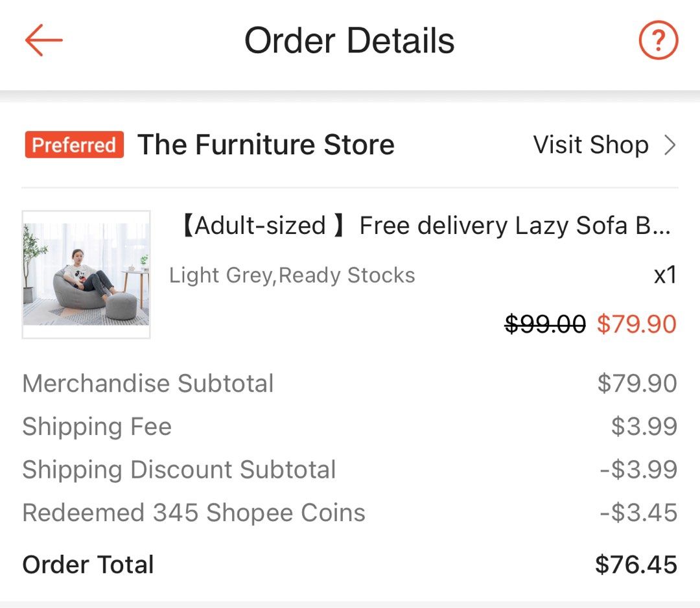Viewport: 700px width, 608px height.
Task: Tap the Shipping Discount Subtotal line
Action: (x=179, y=469)
